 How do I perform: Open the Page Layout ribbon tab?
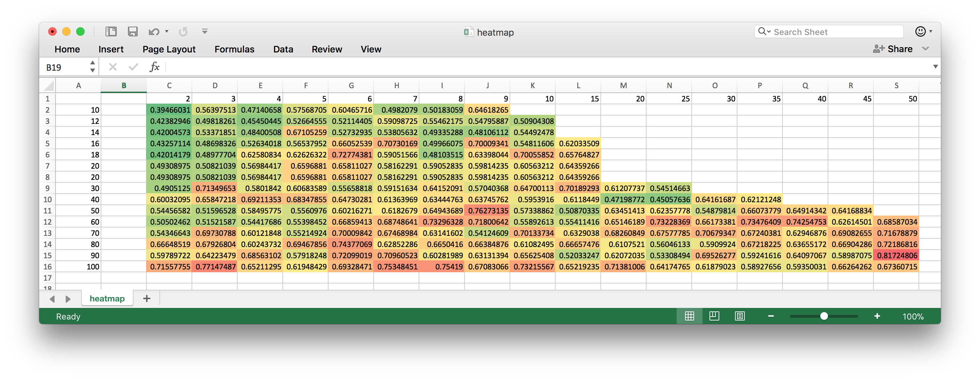click(169, 49)
